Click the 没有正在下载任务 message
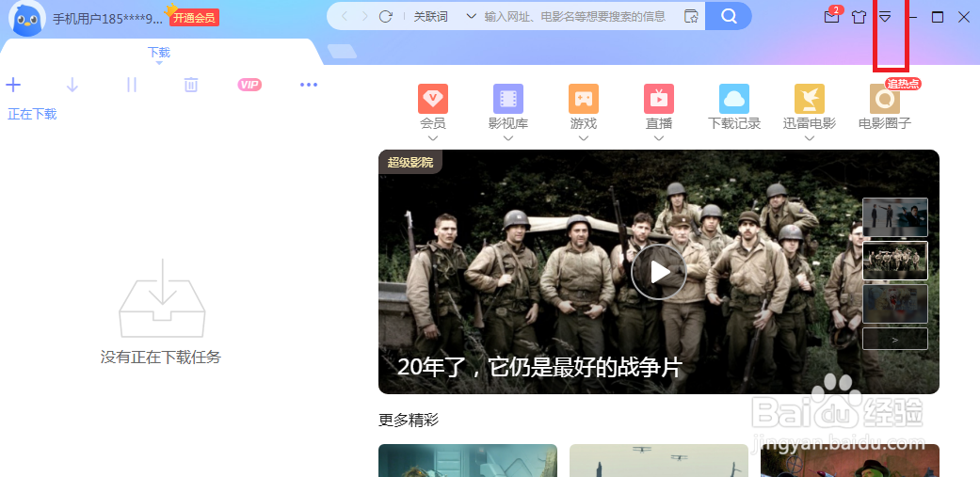The width and height of the screenshot is (980, 477). pyautogui.click(x=161, y=358)
